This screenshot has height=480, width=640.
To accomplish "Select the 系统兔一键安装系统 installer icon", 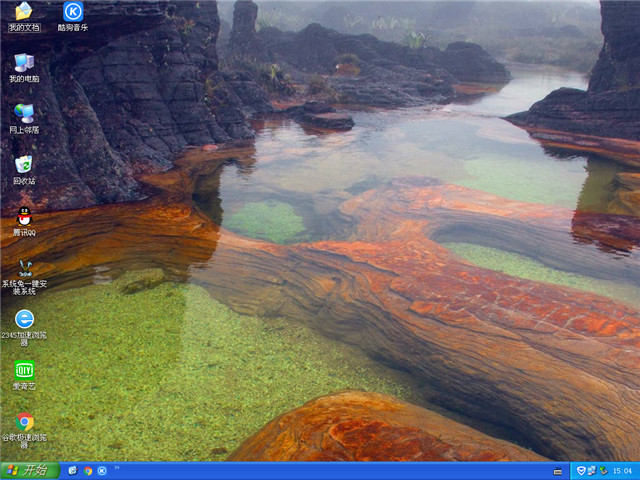I will click(x=24, y=267).
